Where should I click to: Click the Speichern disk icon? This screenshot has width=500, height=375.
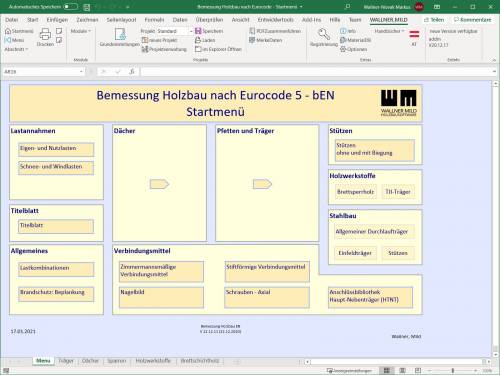198,31
